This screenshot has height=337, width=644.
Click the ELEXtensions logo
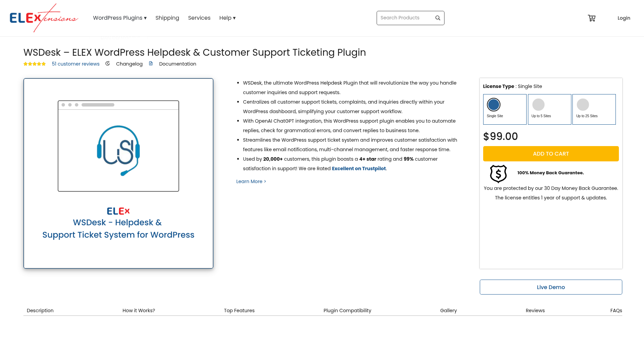click(x=44, y=18)
